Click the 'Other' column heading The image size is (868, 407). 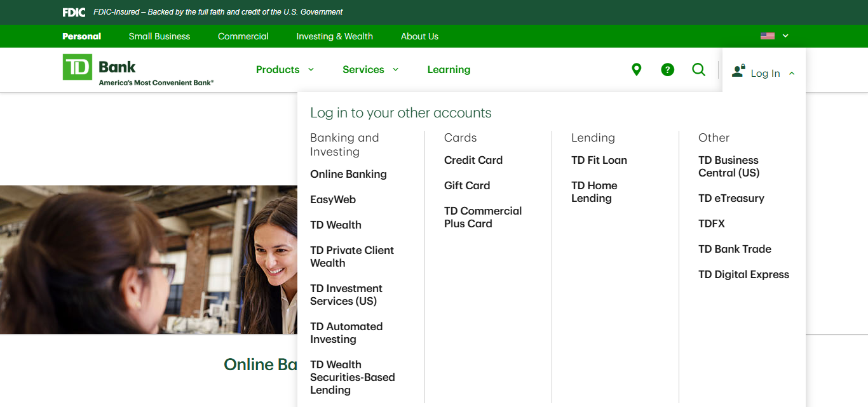(714, 138)
